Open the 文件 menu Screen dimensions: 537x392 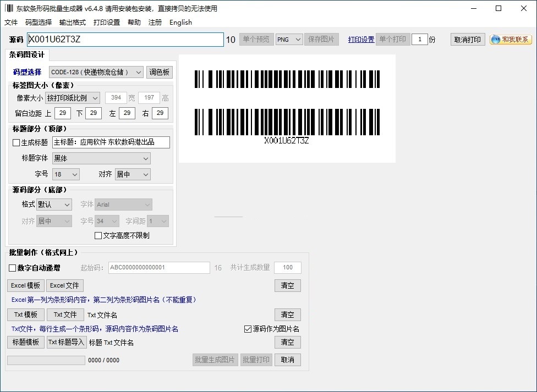pyautogui.click(x=11, y=23)
